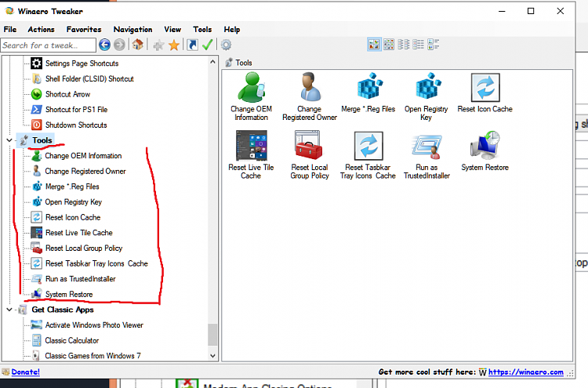Select Activate Windows Photo Viewer tree item
The width and height of the screenshot is (588, 388).
pos(94,325)
